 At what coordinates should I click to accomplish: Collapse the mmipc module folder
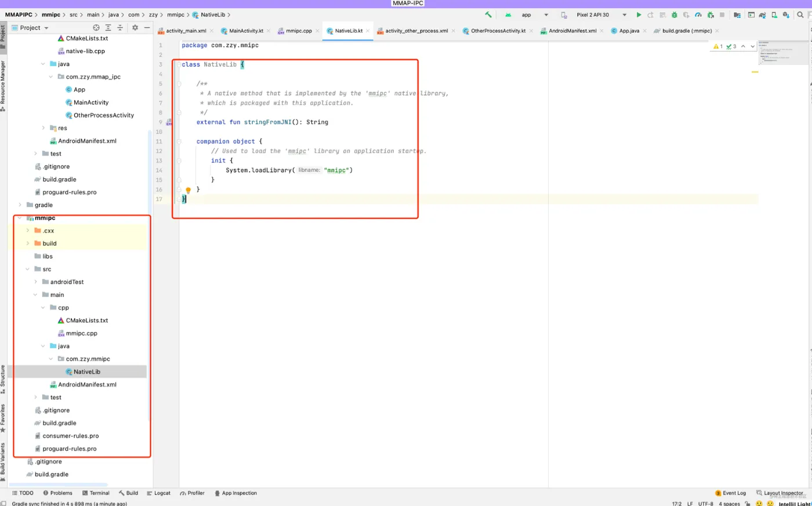pyautogui.click(x=20, y=218)
